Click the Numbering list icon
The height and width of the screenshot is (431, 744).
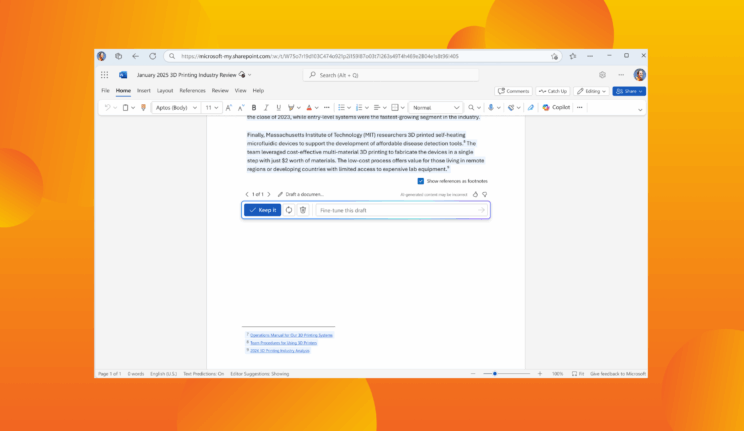point(359,108)
